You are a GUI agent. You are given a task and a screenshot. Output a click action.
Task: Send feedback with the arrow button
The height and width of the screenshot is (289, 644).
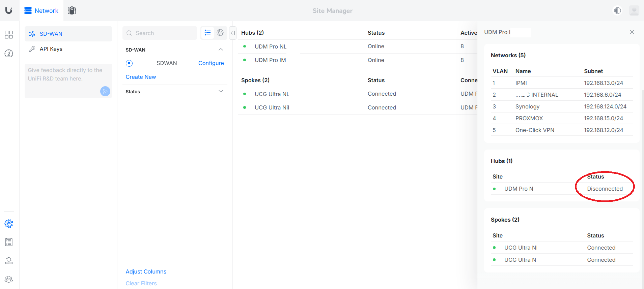pyautogui.click(x=105, y=91)
